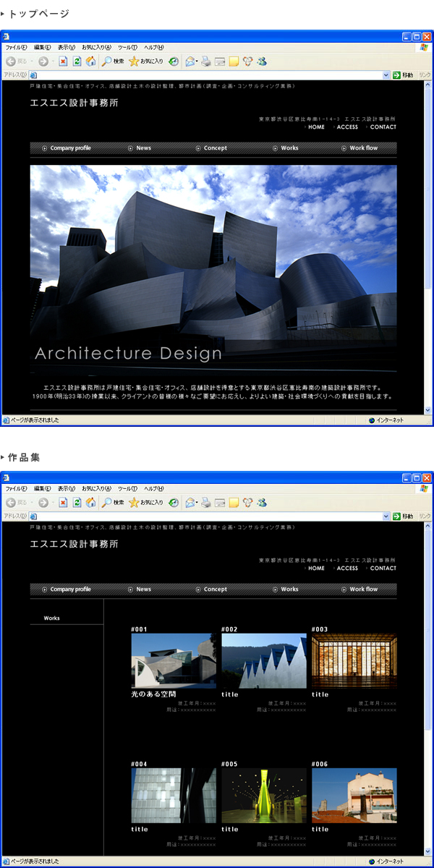Click Back button in Works gallery window

(16, 503)
